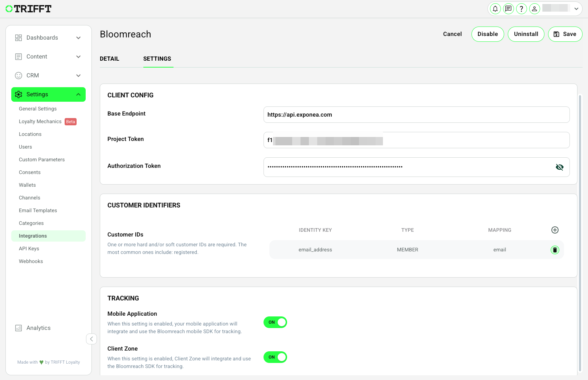
Task: Open General Settings
Action: pyautogui.click(x=38, y=109)
